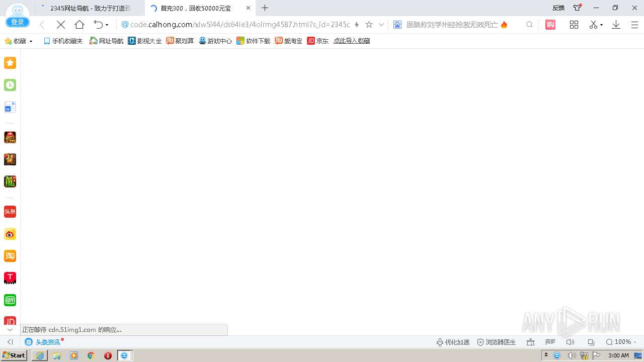Open the Windows Start button
This screenshot has width=644, height=362.
(x=14, y=355)
